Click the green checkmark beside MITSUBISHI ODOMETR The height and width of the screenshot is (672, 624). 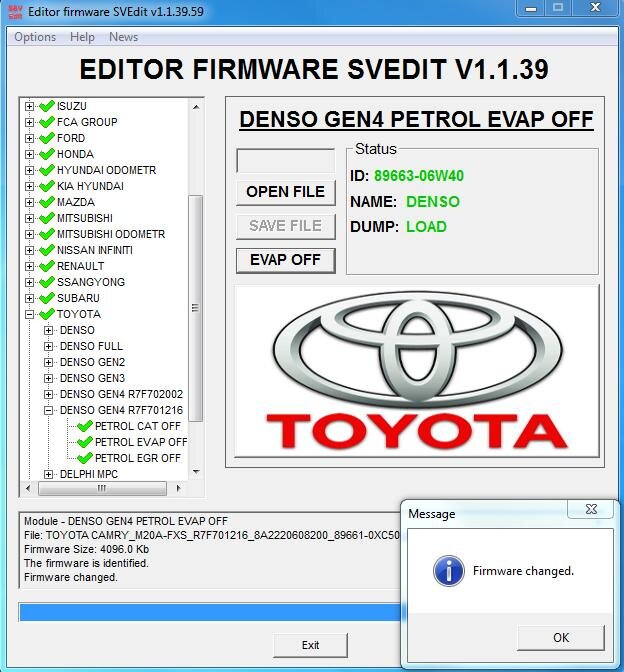(x=47, y=234)
